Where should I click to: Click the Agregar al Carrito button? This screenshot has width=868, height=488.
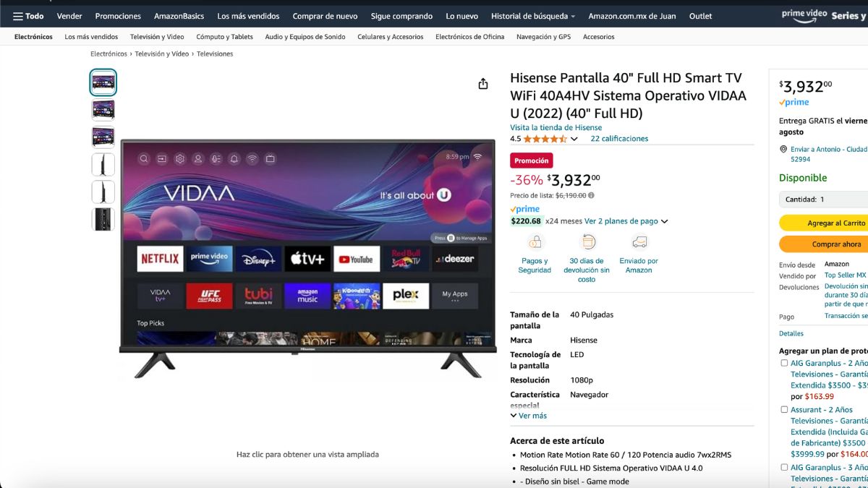(823, 223)
